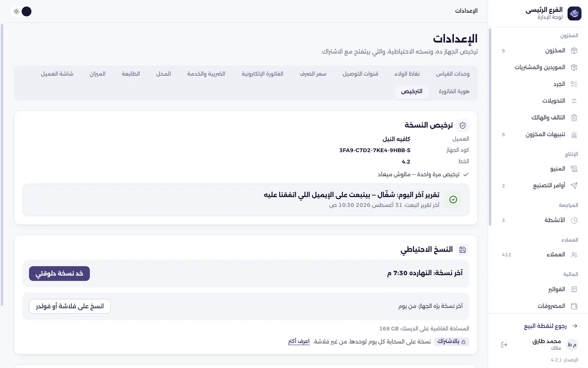
Task: Toggle the dark/light theme switch
Action: [x=21, y=11]
